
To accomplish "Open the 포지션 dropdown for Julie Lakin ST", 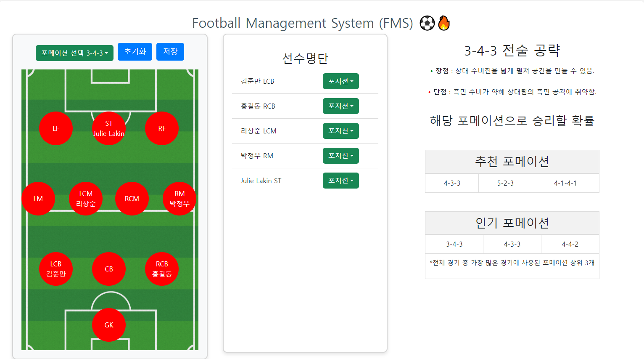I will click(x=340, y=180).
